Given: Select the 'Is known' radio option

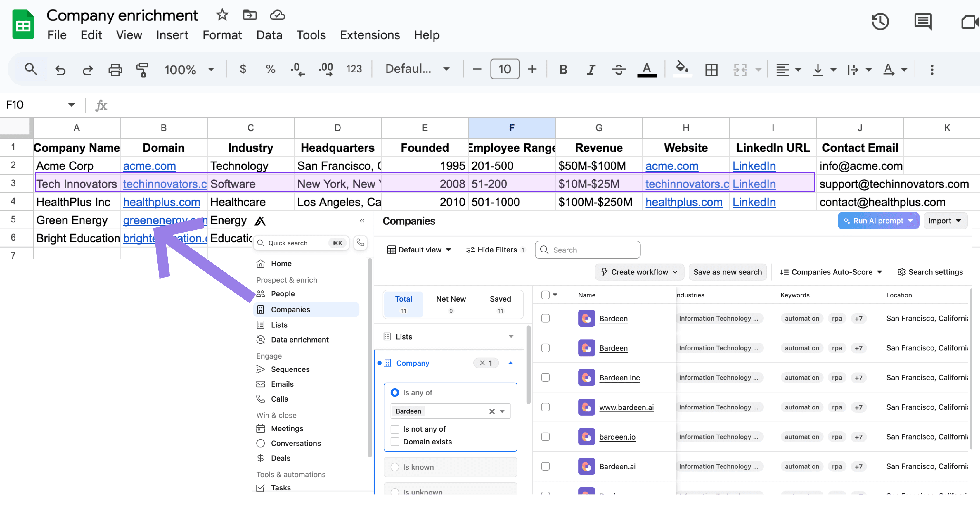Looking at the screenshot, I should coord(394,467).
